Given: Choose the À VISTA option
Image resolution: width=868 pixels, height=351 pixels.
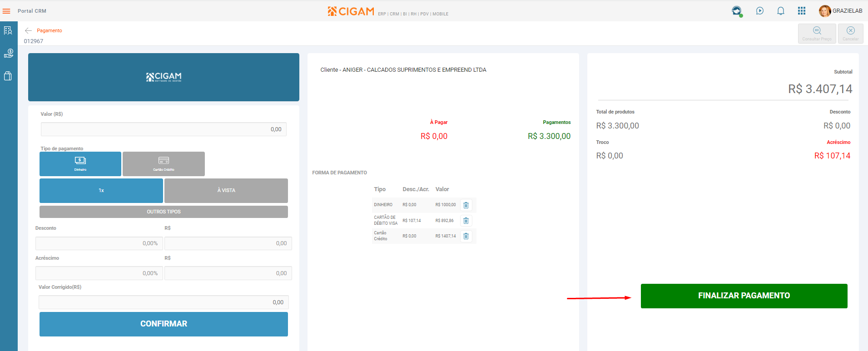Looking at the screenshot, I should [x=226, y=191].
